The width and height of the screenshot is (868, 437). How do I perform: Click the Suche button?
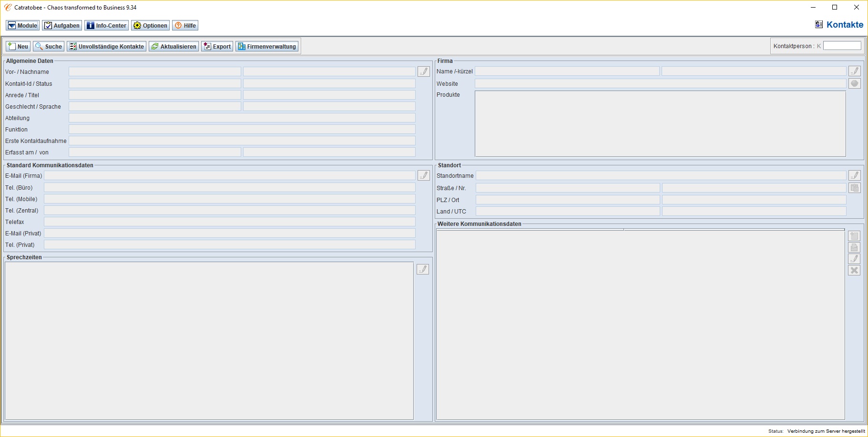coord(49,47)
